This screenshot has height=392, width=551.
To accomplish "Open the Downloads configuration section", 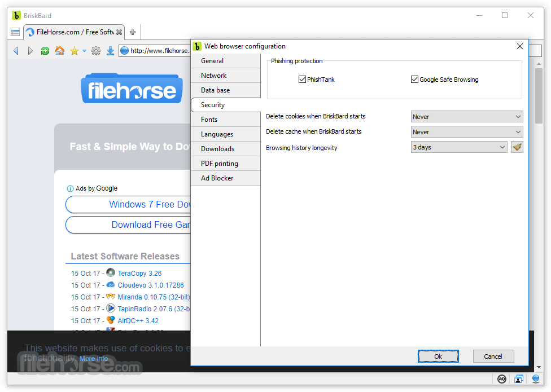I will 226,149.
